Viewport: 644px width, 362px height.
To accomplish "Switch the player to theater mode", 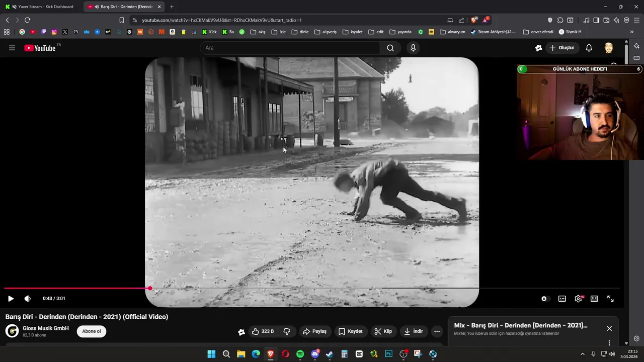I will [x=594, y=299].
